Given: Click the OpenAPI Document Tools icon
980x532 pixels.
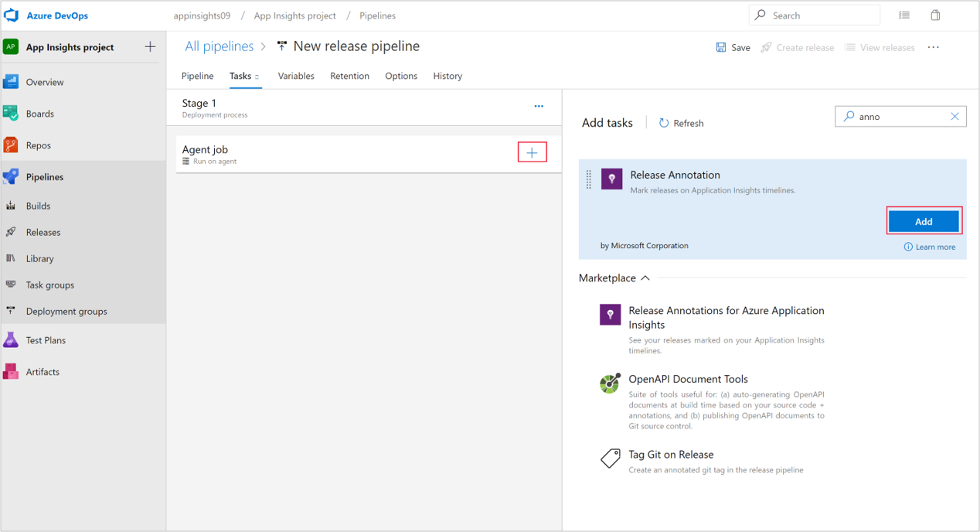Looking at the screenshot, I should click(611, 383).
